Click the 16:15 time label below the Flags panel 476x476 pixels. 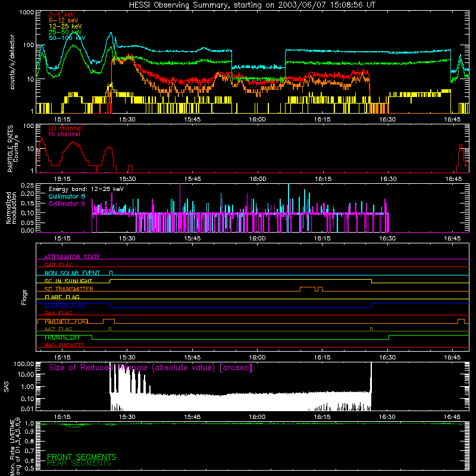click(322, 358)
